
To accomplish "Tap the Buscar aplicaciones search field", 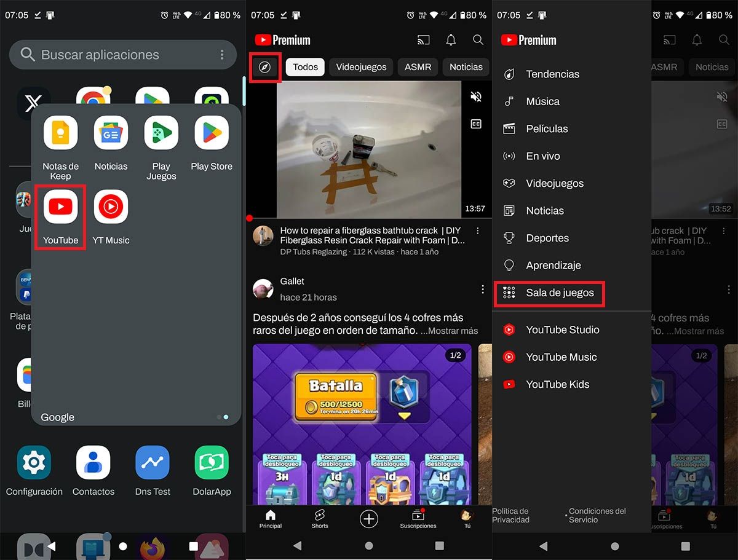I will [x=123, y=55].
